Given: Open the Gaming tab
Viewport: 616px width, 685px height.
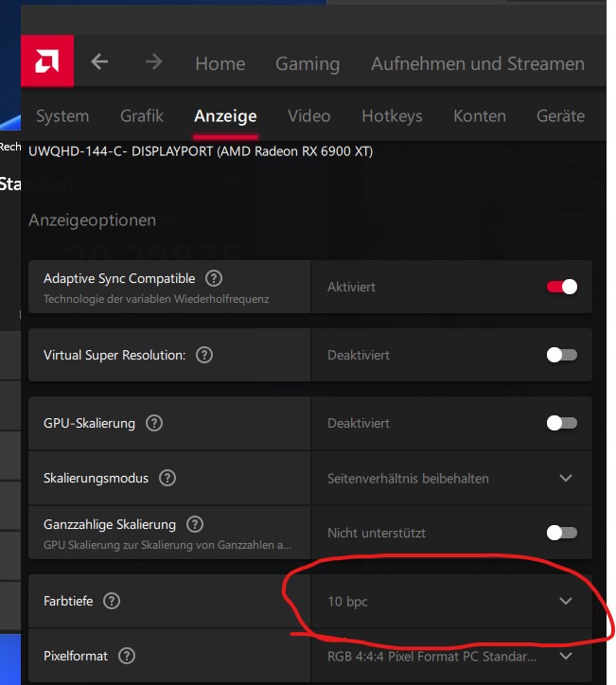Looking at the screenshot, I should coord(308,63).
